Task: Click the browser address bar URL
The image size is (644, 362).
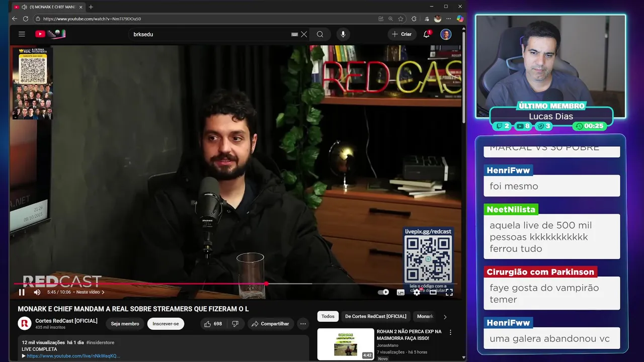Action: coord(92,19)
